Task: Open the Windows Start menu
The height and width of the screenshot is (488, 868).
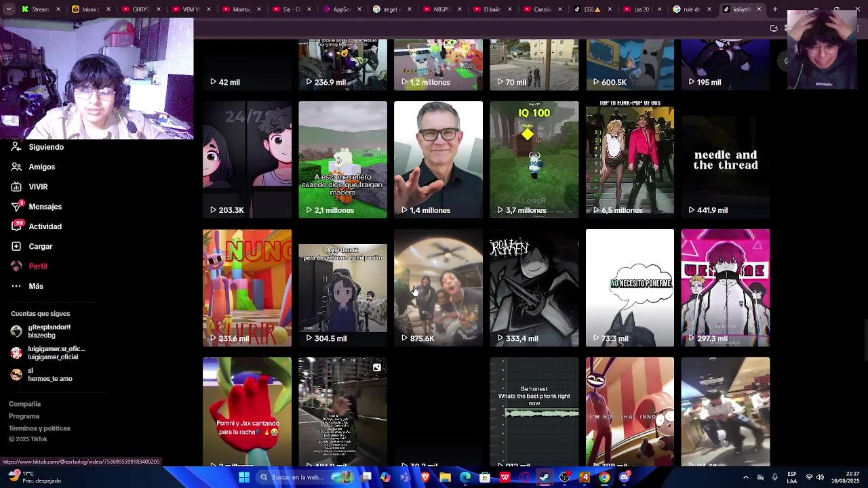Action: coord(244,477)
